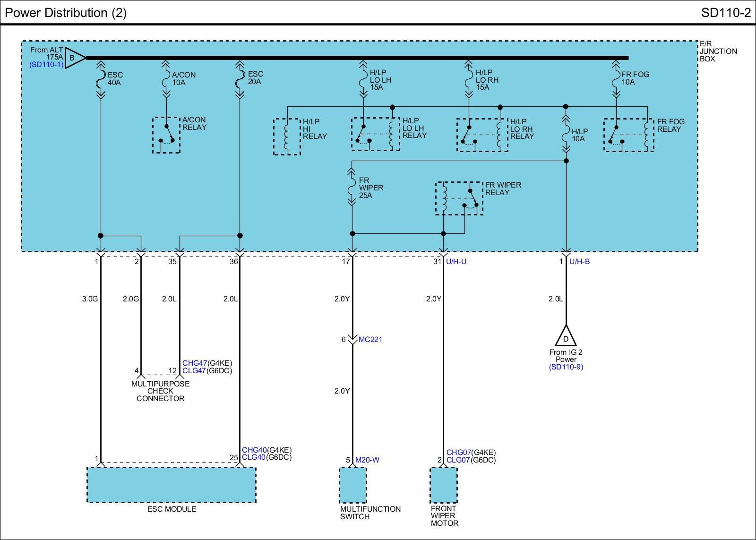The height and width of the screenshot is (540, 756).
Task: Click the U/H-U connector label
Action: (x=456, y=261)
